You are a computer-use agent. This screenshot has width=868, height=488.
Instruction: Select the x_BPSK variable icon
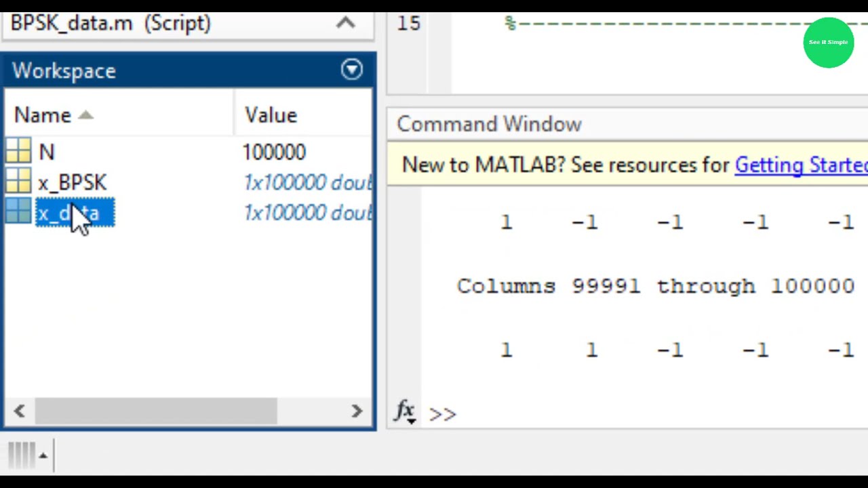point(18,182)
